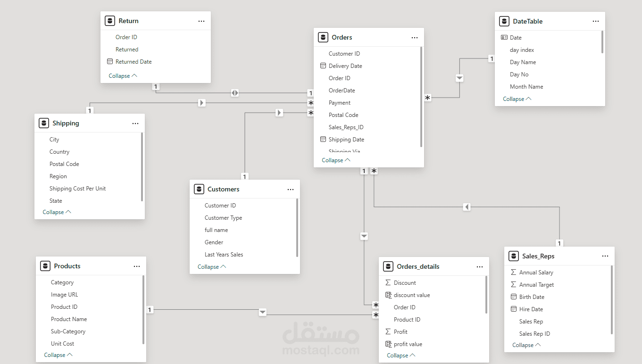Image resolution: width=642 pixels, height=364 pixels.
Task: Click the Sales_Reps table database icon
Action: [x=514, y=256]
